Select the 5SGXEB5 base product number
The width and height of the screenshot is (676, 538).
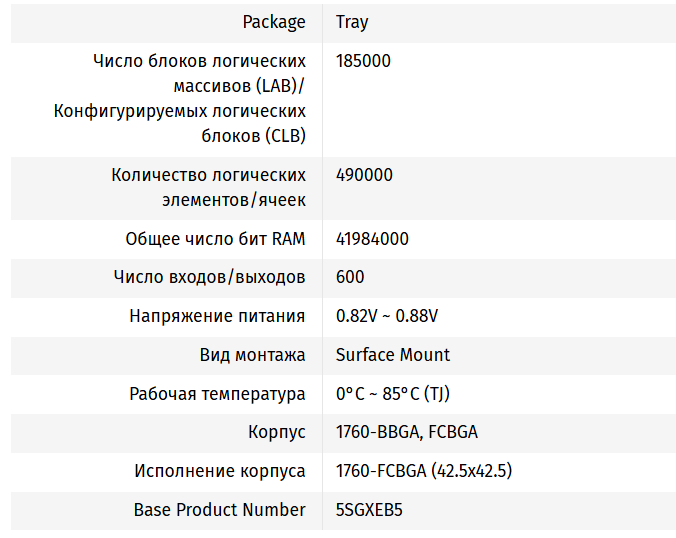click(x=369, y=510)
